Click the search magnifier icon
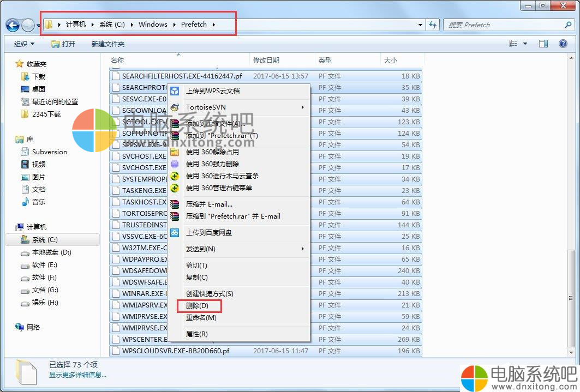Screen dimensions: 580x392 point(568,25)
